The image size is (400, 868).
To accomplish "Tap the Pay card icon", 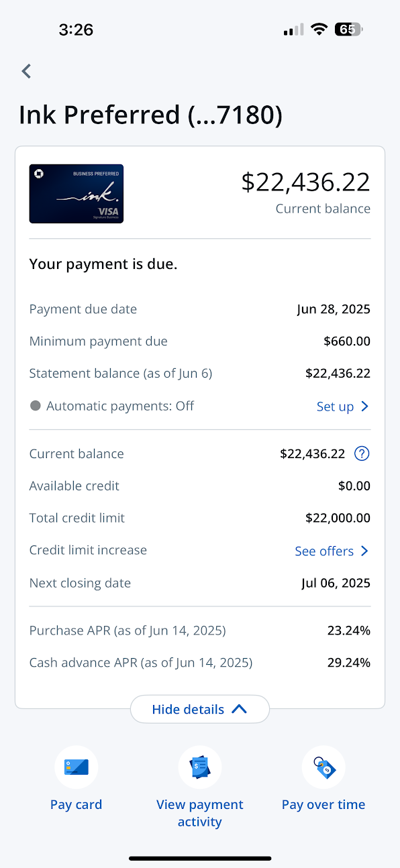I will [76, 767].
